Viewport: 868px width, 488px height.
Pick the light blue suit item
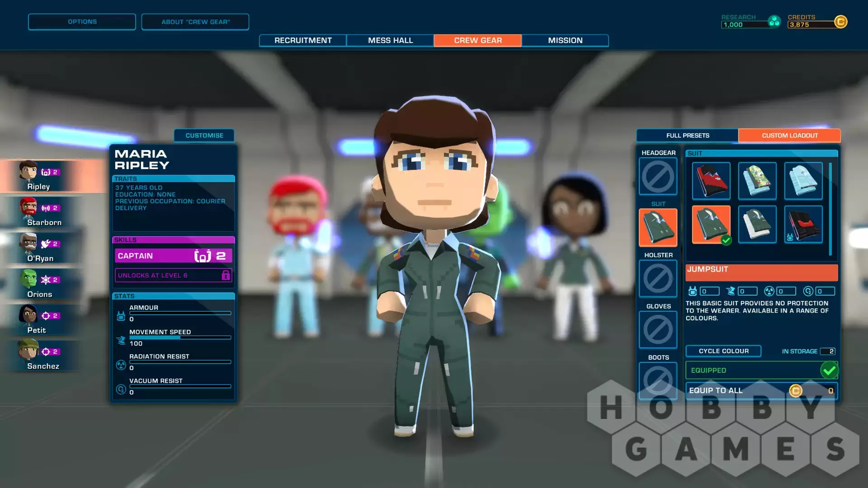click(803, 181)
